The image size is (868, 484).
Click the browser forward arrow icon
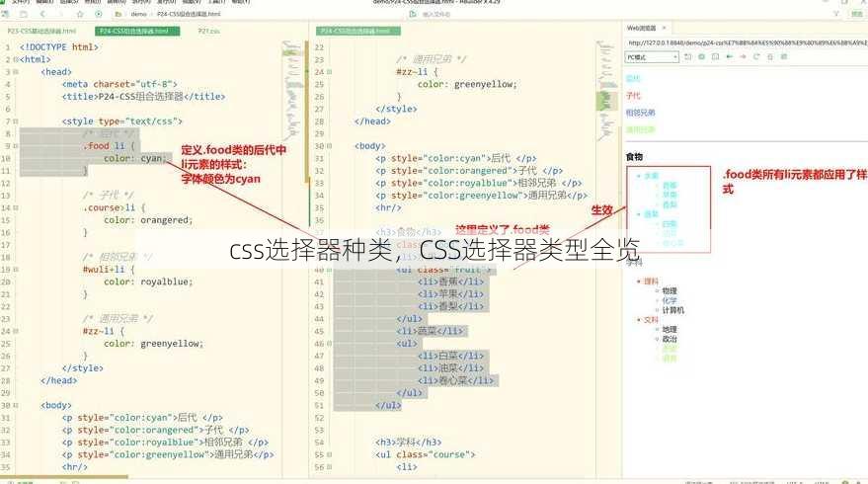743,56
